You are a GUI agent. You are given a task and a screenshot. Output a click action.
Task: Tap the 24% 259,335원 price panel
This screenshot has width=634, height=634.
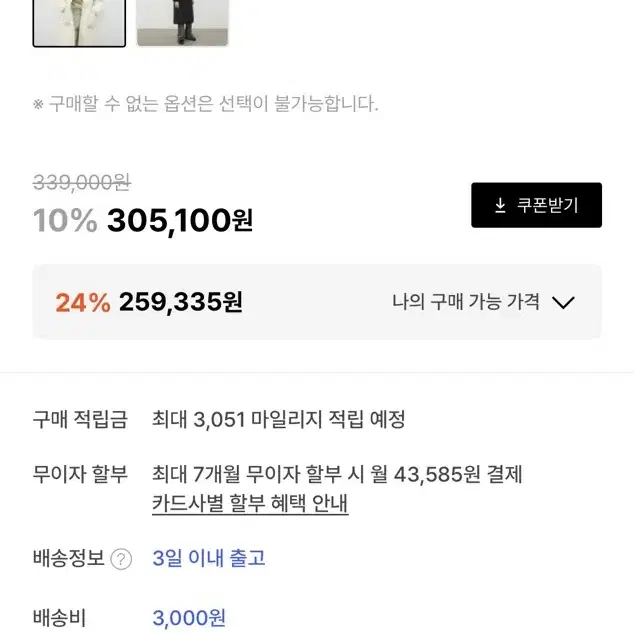pyautogui.click(x=317, y=302)
